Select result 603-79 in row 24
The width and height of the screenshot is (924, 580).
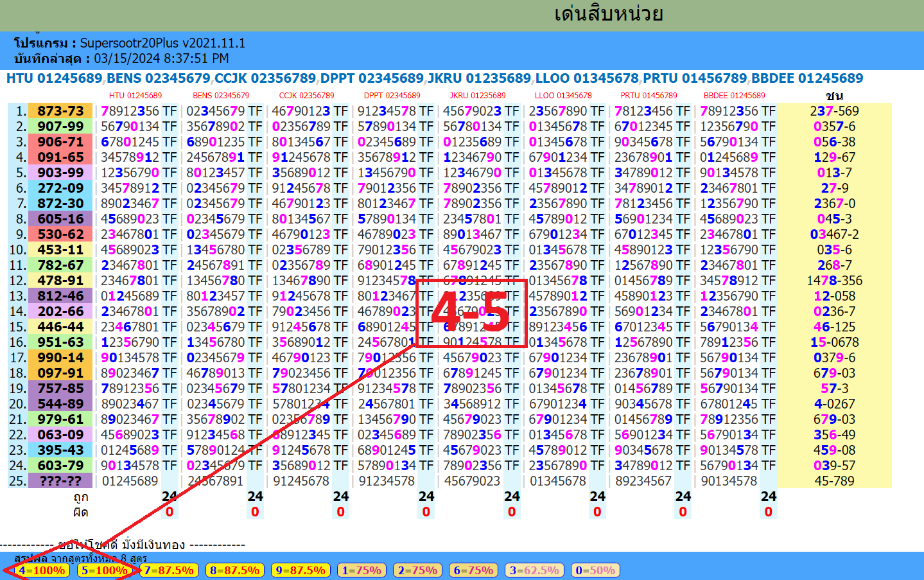(61, 466)
